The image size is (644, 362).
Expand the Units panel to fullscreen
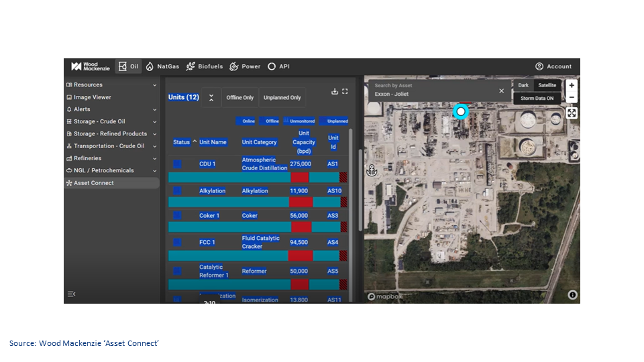point(345,92)
